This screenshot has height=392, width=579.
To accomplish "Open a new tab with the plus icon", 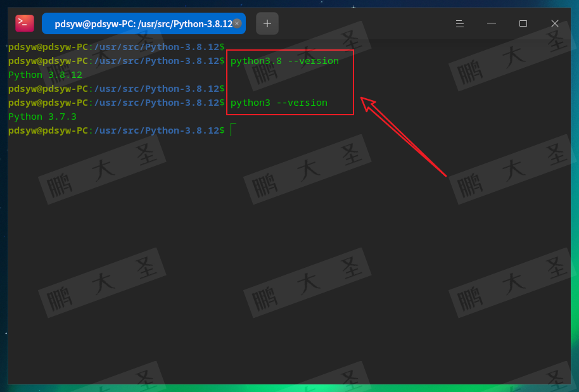I will pyautogui.click(x=267, y=23).
